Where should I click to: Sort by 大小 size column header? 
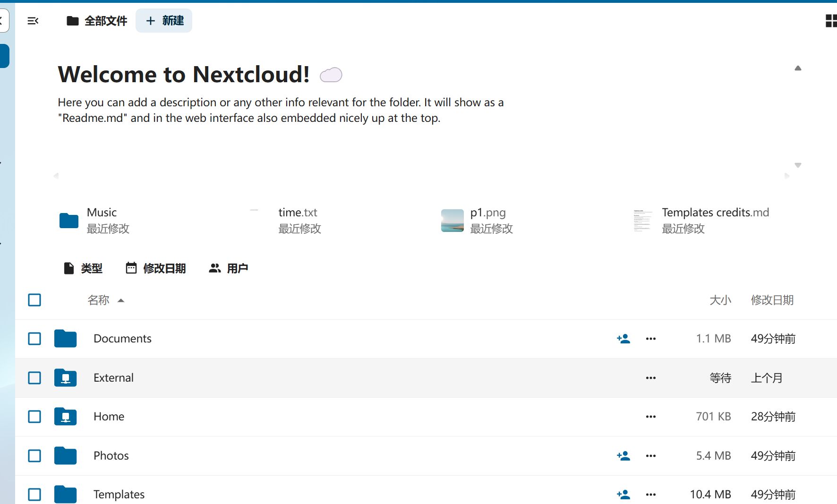(x=720, y=300)
